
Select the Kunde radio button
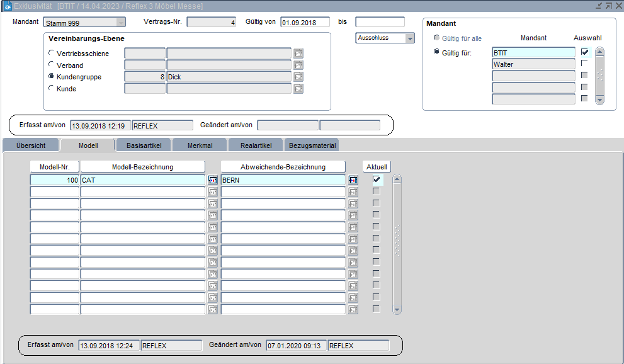(52, 89)
